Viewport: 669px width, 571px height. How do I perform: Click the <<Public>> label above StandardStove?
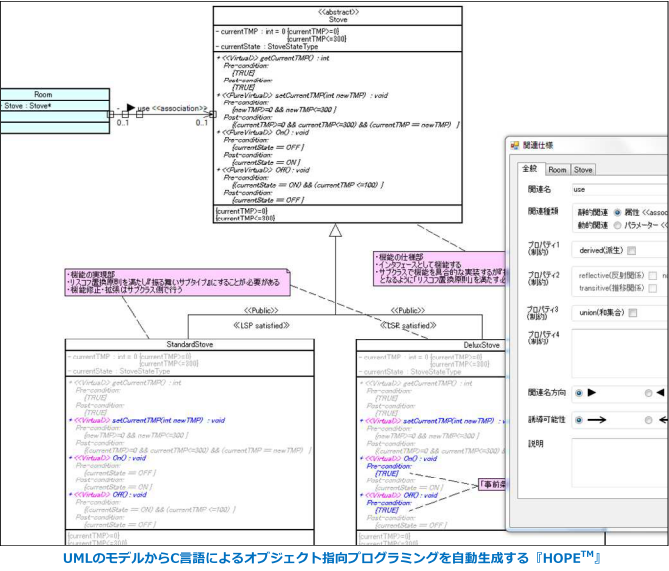[261, 311]
